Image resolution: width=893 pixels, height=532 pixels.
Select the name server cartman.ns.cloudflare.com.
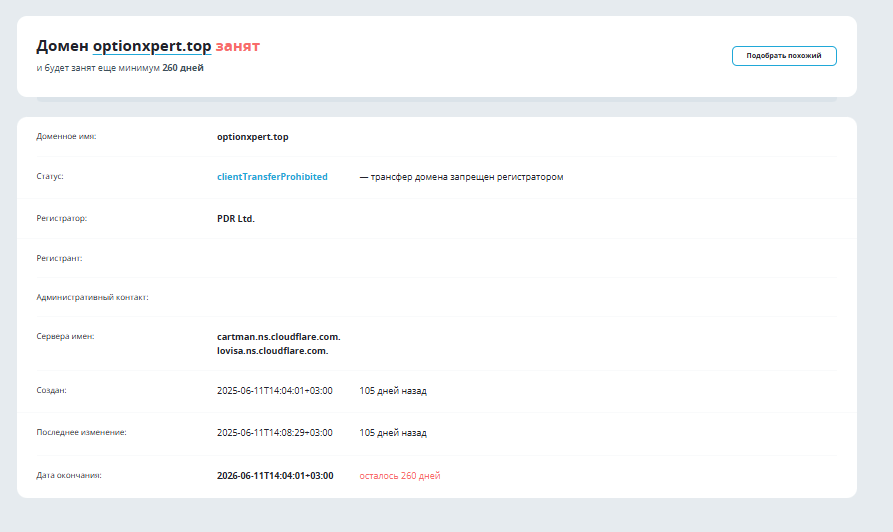click(278, 337)
